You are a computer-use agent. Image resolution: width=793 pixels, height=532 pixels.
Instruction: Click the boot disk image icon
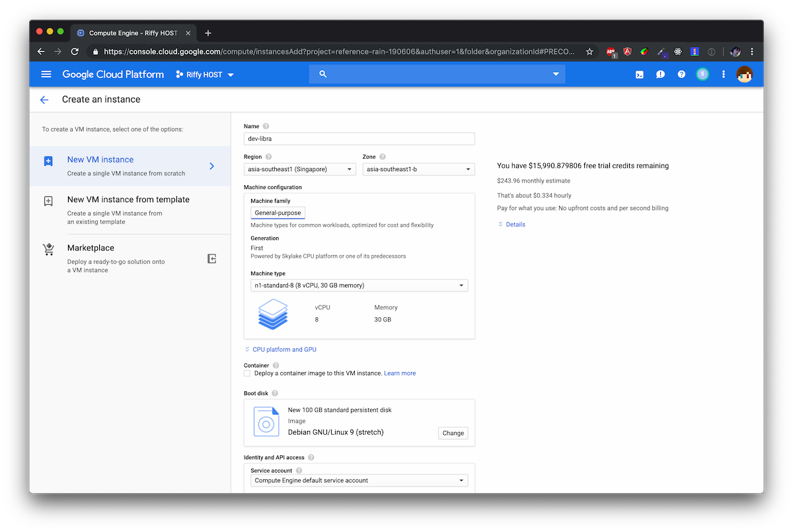pyautogui.click(x=266, y=422)
